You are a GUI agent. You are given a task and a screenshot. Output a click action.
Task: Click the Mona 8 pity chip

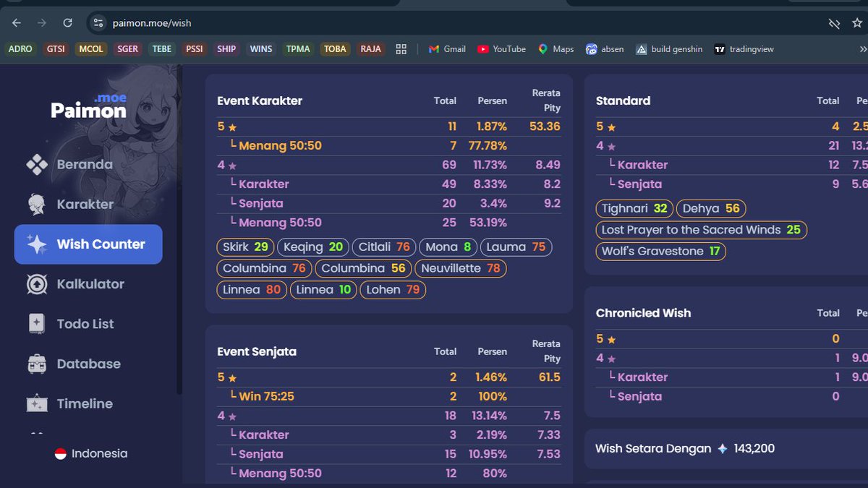[x=448, y=247]
